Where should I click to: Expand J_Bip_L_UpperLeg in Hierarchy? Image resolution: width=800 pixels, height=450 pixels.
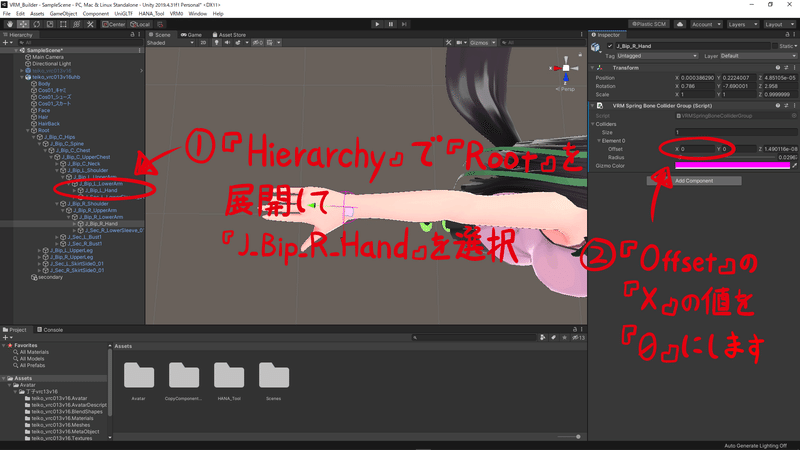click(x=39, y=251)
